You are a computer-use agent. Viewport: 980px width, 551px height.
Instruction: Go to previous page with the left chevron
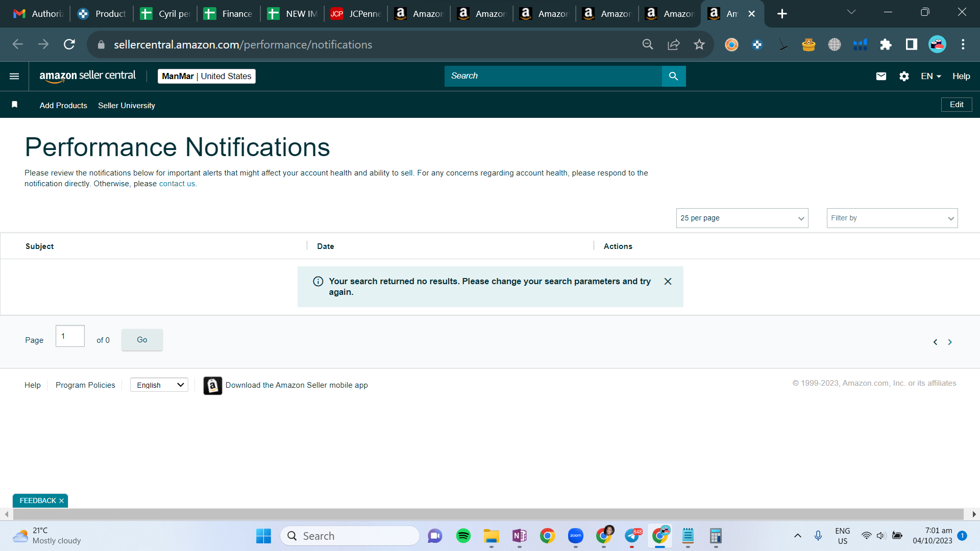(x=935, y=342)
